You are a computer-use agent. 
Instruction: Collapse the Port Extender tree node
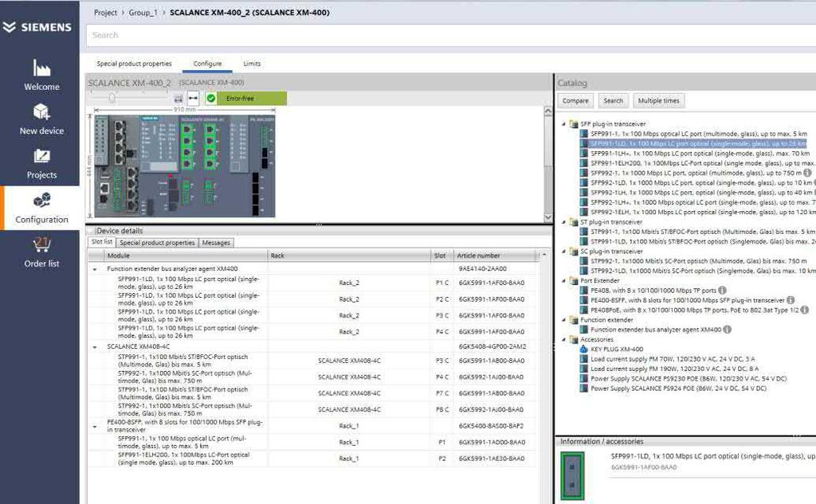[563, 281]
